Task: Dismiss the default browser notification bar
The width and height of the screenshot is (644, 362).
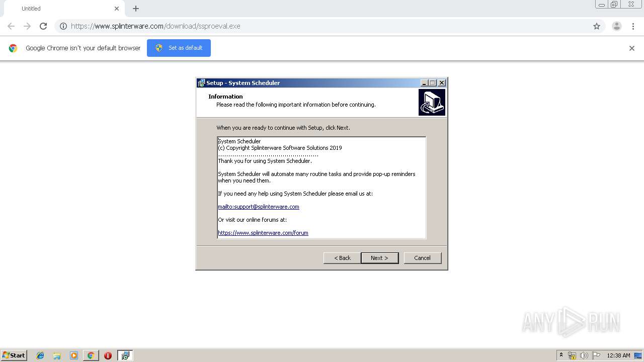Action: point(632,48)
